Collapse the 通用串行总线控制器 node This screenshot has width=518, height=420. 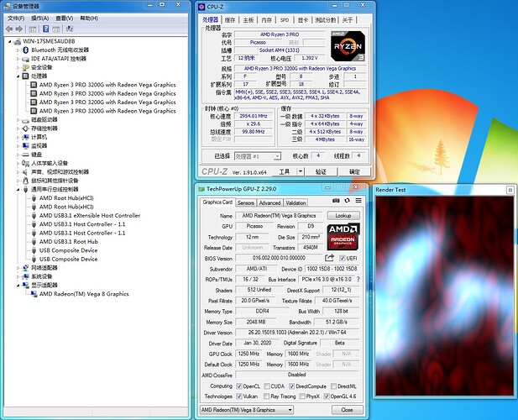[x=18, y=190]
